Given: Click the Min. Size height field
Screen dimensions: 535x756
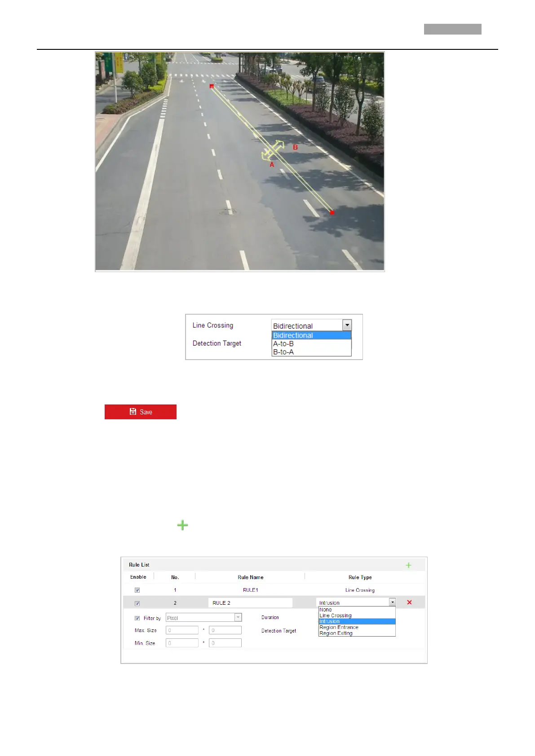Looking at the screenshot, I should point(225,643).
